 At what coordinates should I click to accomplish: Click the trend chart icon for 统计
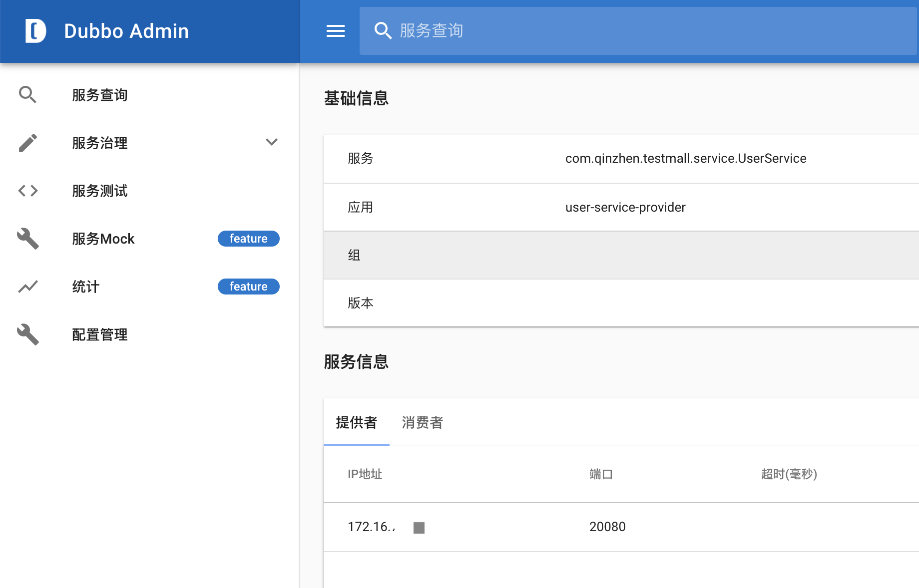(28, 287)
